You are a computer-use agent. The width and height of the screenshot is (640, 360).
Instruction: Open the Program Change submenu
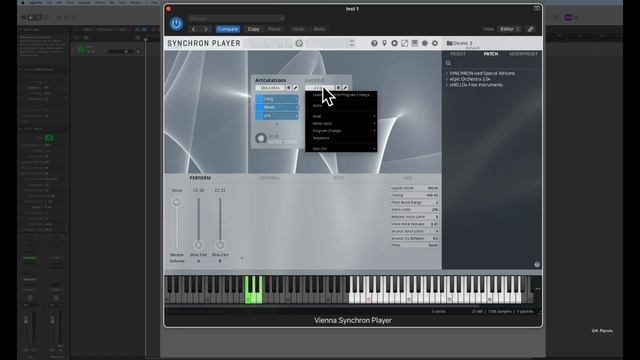pyautogui.click(x=341, y=131)
